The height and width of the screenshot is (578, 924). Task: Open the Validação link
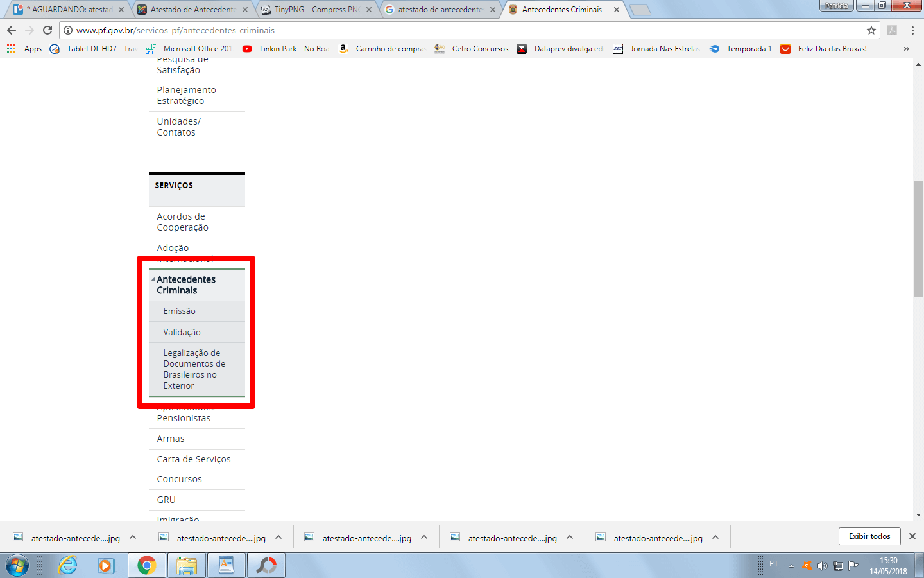[x=182, y=332]
